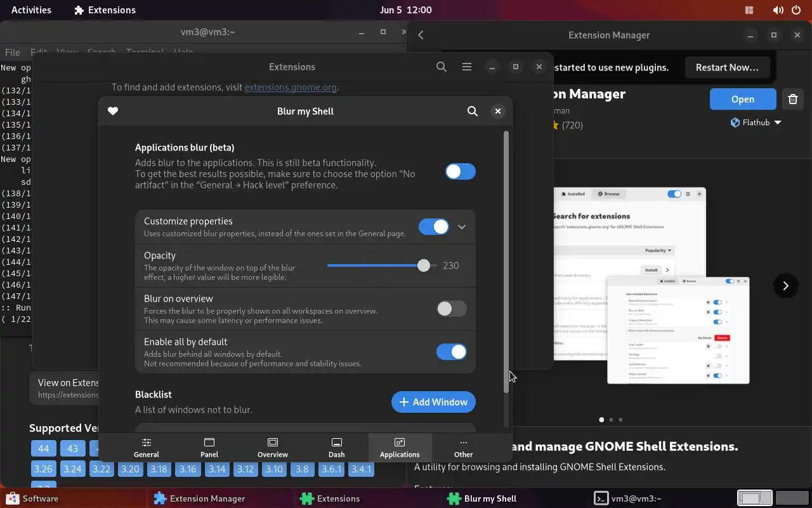Viewport: 812px width, 508px height.
Task: Select the first workspace thumbnail in bottom bar
Action: pyautogui.click(x=755, y=498)
